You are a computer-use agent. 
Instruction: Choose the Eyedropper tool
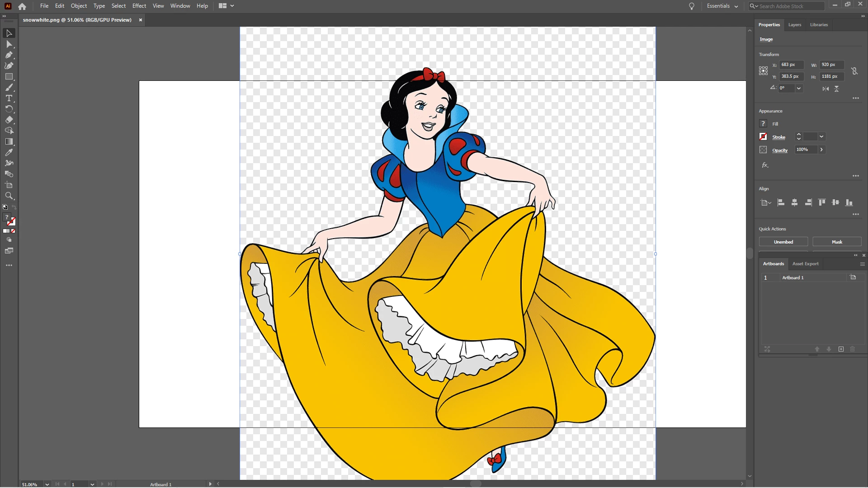click(9, 153)
